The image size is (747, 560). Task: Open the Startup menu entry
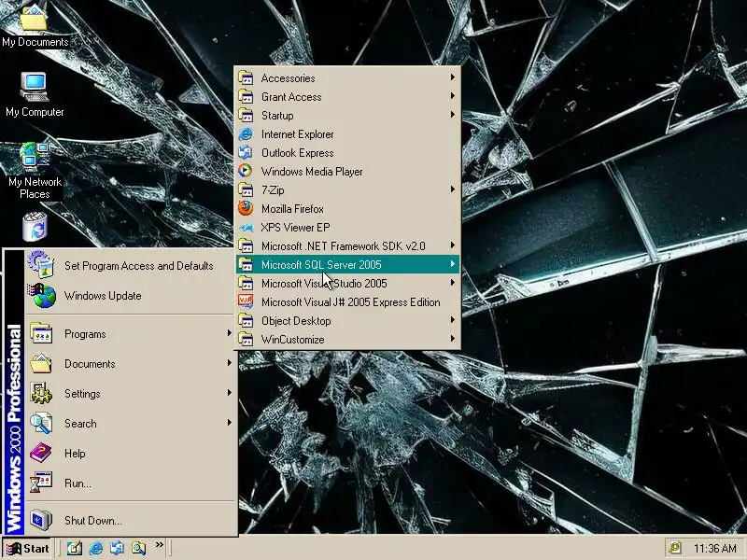pos(347,115)
